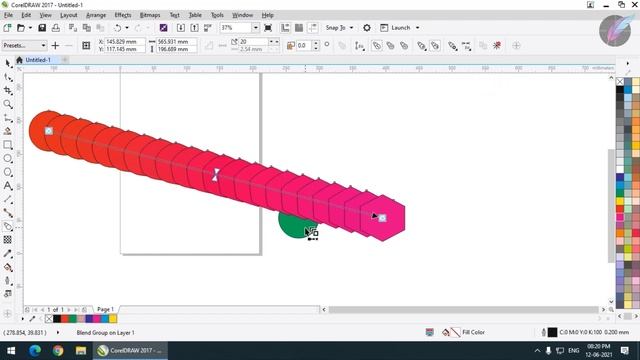The height and width of the screenshot is (360, 640).
Task: Select the Transparency tool
Action: click(8, 240)
